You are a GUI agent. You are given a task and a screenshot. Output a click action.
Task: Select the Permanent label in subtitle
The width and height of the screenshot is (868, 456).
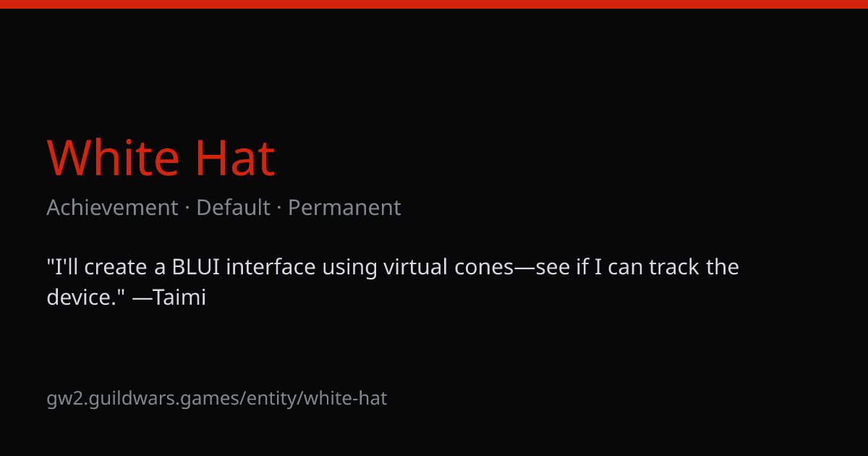tap(344, 208)
